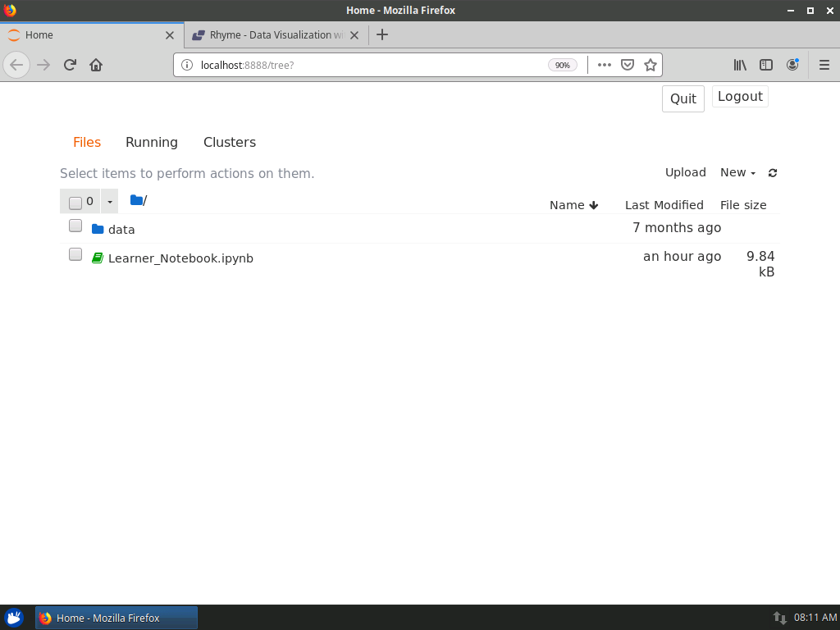This screenshot has width=840, height=630.
Task: Toggle the Firefox sidebar icon
Action: pyautogui.click(x=766, y=65)
